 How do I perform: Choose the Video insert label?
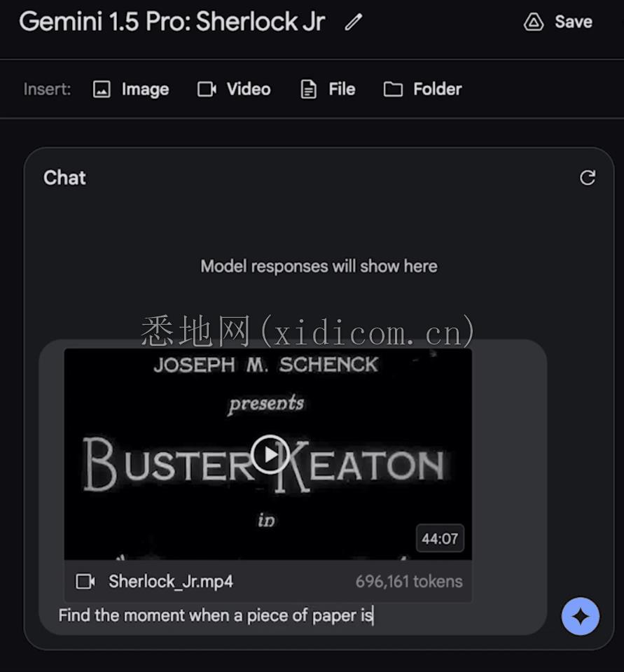249,90
